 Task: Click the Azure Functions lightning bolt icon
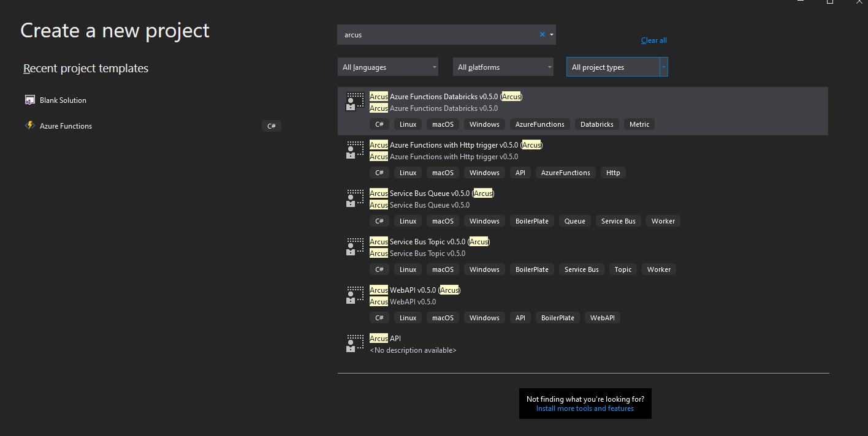29,126
